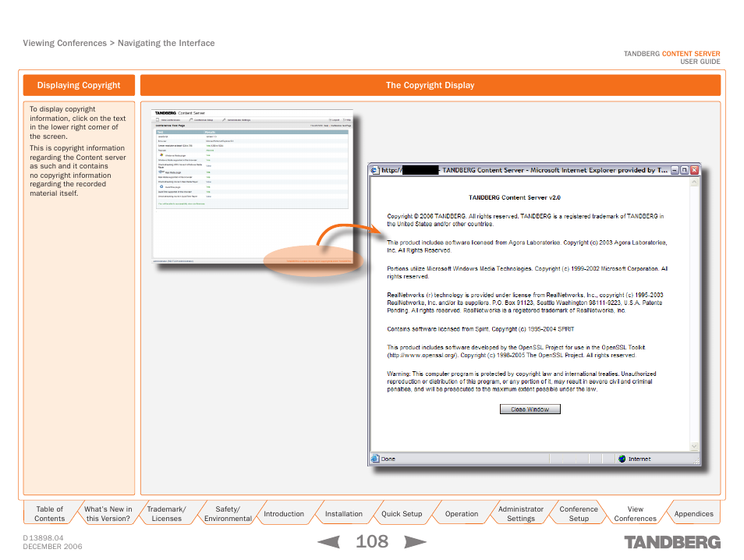
Task: Click Internet Explorer page icon in title bar
Action: (375, 170)
